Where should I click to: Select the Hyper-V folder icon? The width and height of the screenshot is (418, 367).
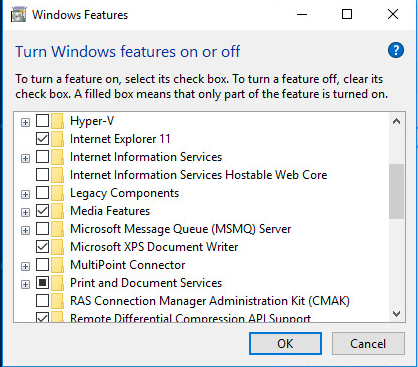(x=57, y=121)
